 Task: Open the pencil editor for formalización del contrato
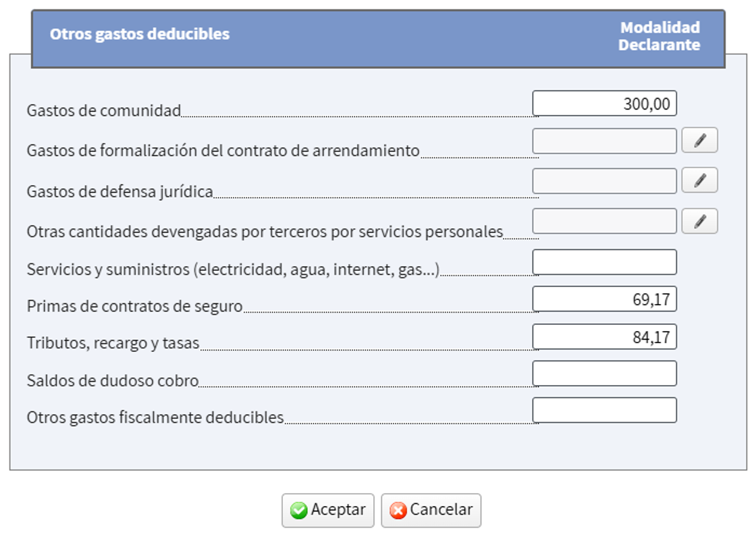[x=701, y=140]
